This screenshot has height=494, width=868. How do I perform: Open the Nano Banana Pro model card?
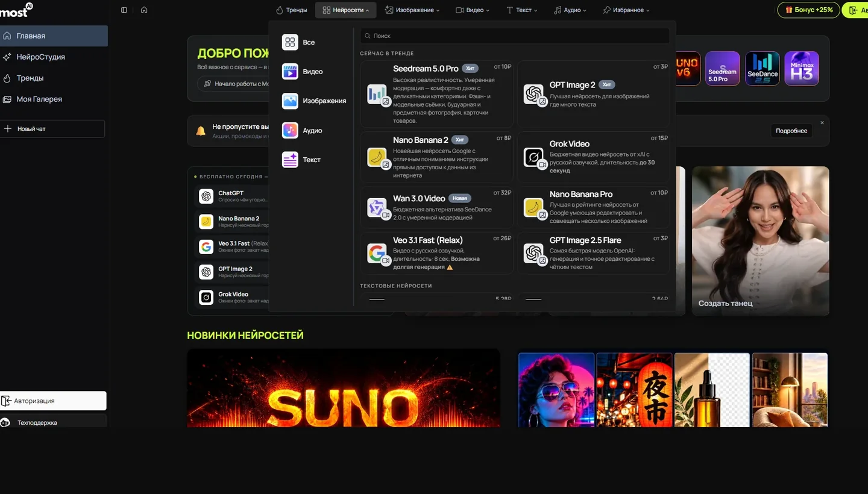[593, 207]
